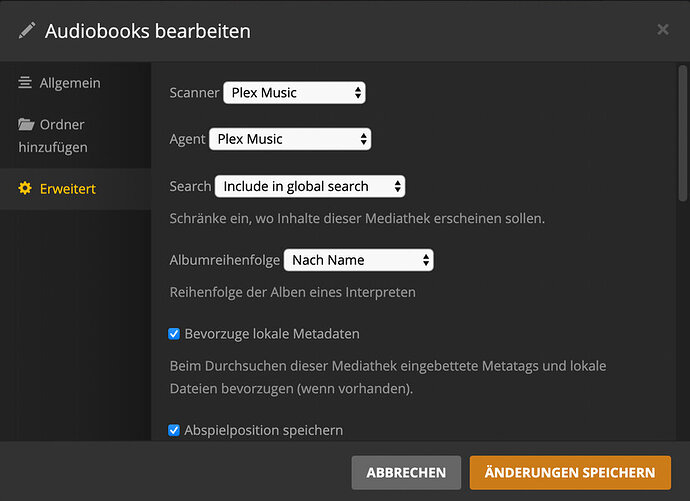Click Änderungen speichern

pyautogui.click(x=570, y=473)
